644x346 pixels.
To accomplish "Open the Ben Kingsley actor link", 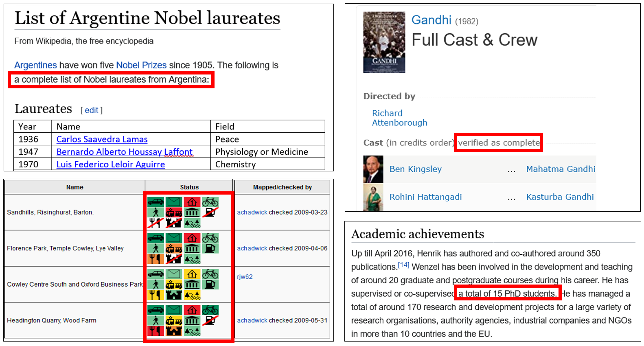I will point(415,169).
